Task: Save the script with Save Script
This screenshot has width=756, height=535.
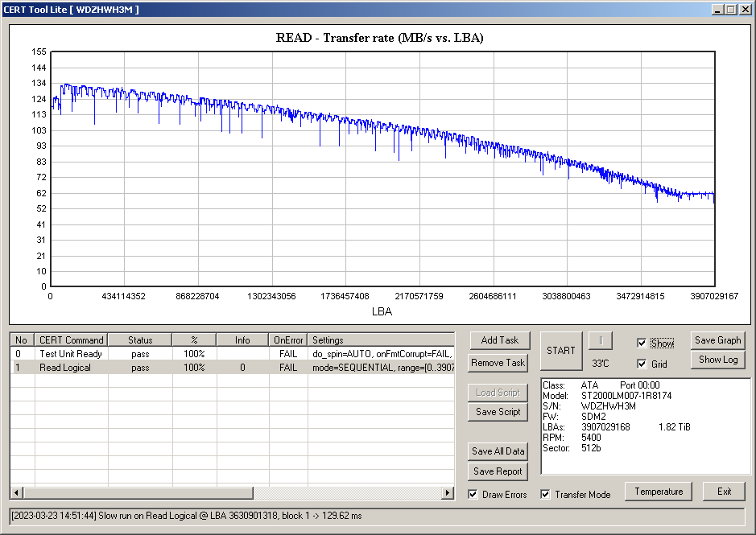Action: click(x=498, y=412)
